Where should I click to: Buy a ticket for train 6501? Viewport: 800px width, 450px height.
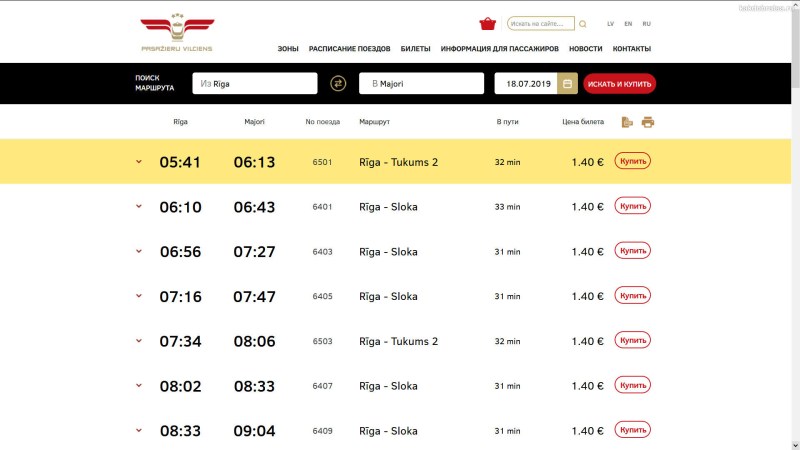[632, 161]
